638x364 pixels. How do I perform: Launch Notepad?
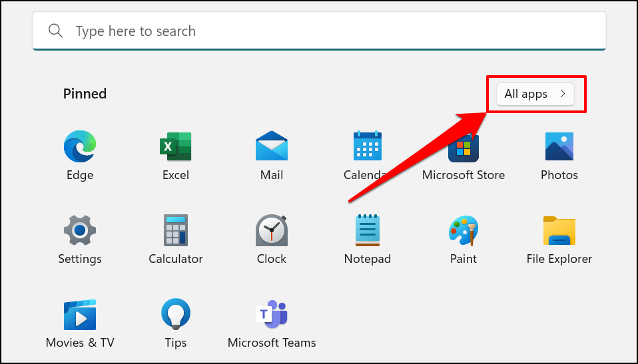pyautogui.click(x=368, y=230)
